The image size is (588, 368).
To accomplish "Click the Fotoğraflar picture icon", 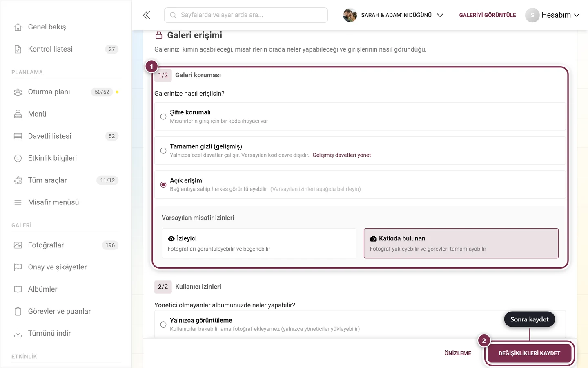I will [x=18, y=245].
